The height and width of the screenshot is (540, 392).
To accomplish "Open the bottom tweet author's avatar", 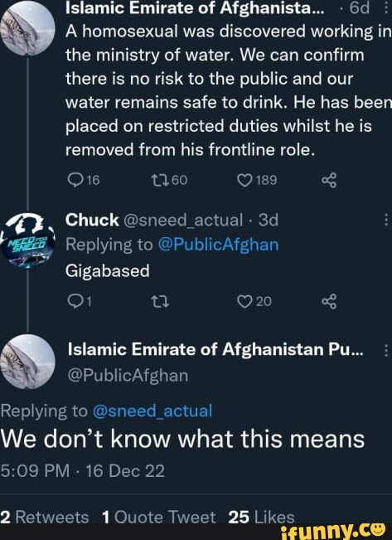I will click(27, 362).
